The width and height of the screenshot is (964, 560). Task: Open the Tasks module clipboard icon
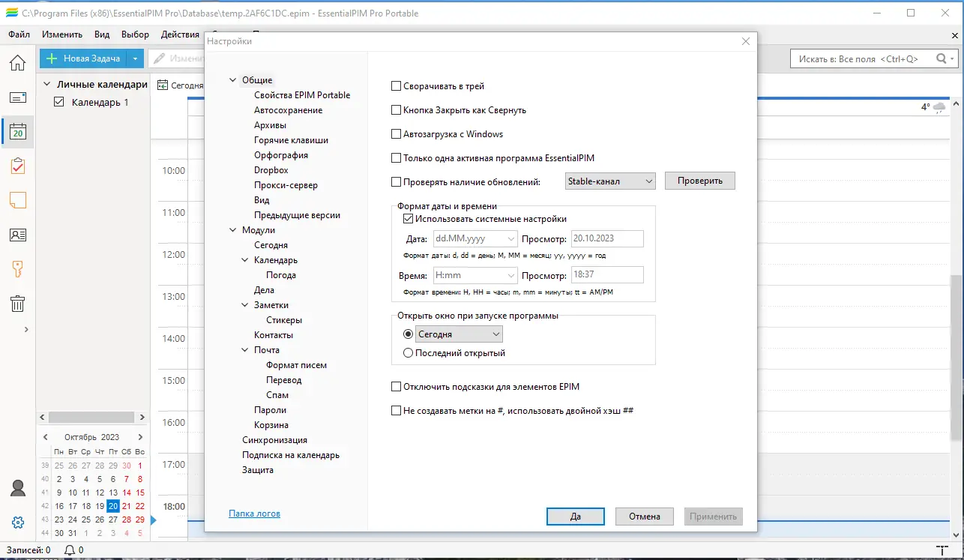[x=17, y=166]
